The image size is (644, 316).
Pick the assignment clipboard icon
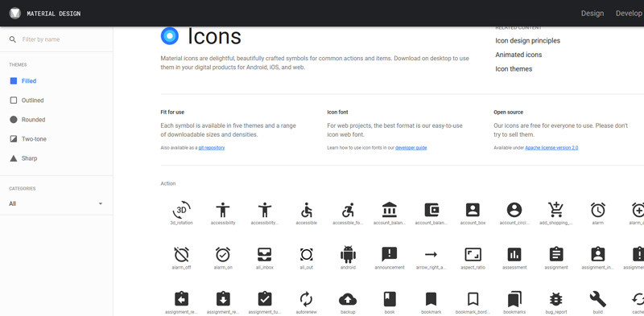pos(556,254)
